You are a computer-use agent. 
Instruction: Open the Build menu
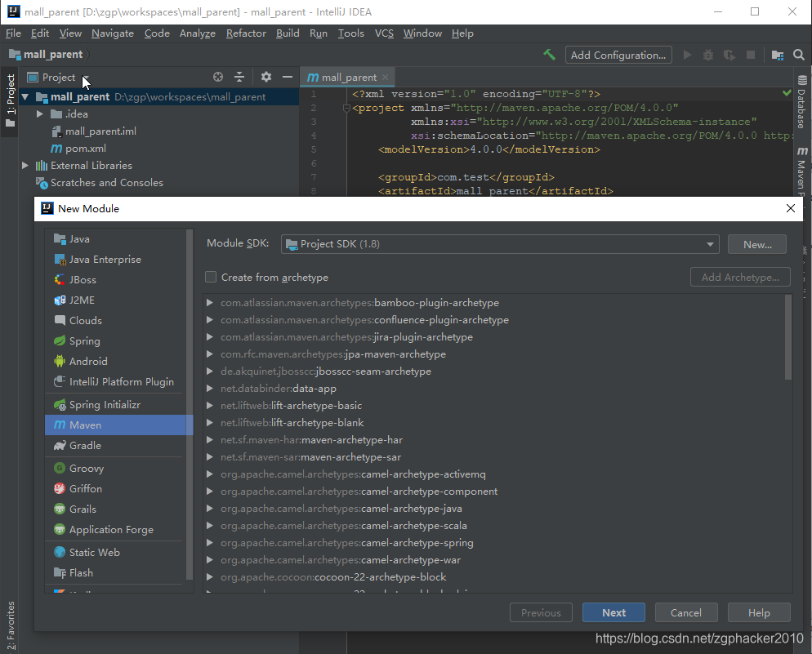click(288, 33)
